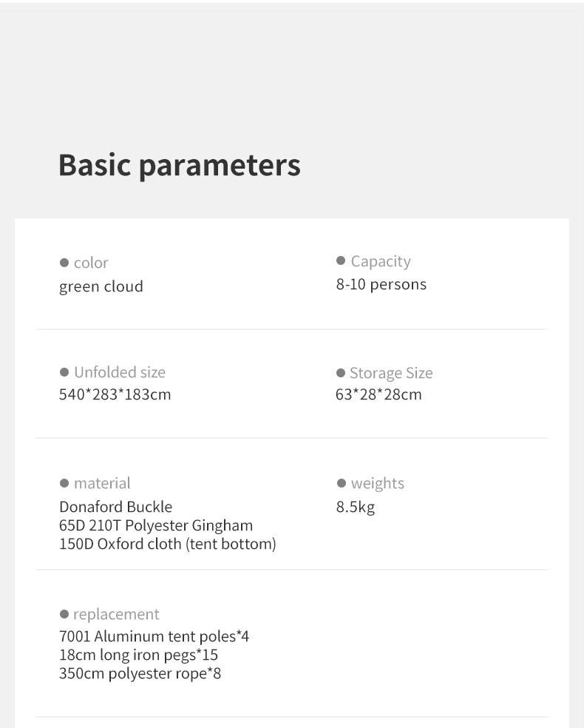Click the 63*28*28cm storage size value

(378, 394)
